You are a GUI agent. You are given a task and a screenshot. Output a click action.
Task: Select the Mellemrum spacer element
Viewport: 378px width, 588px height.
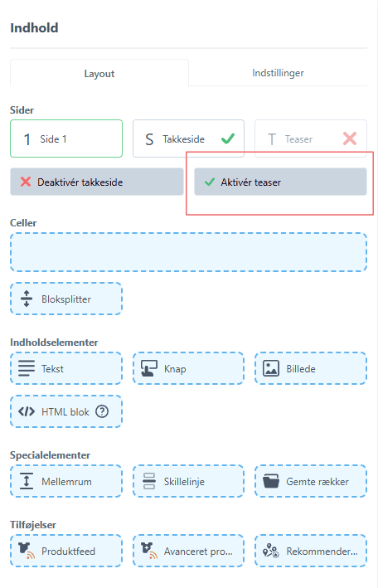click(66, 481)
